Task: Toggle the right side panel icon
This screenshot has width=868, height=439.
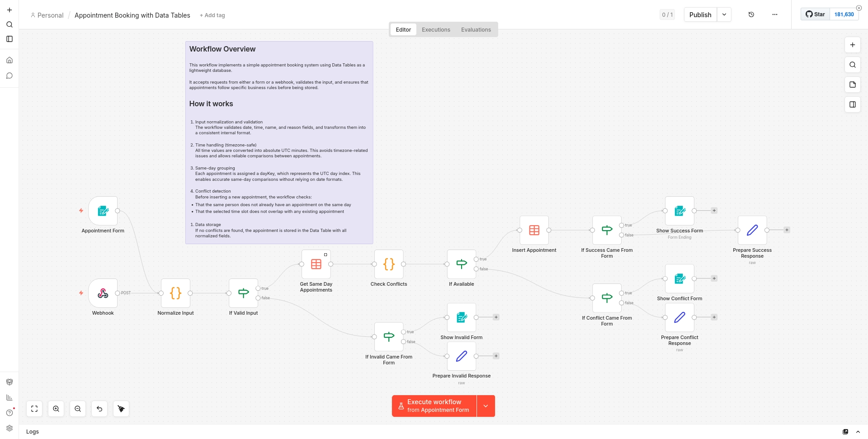Action: click(852, 104)
